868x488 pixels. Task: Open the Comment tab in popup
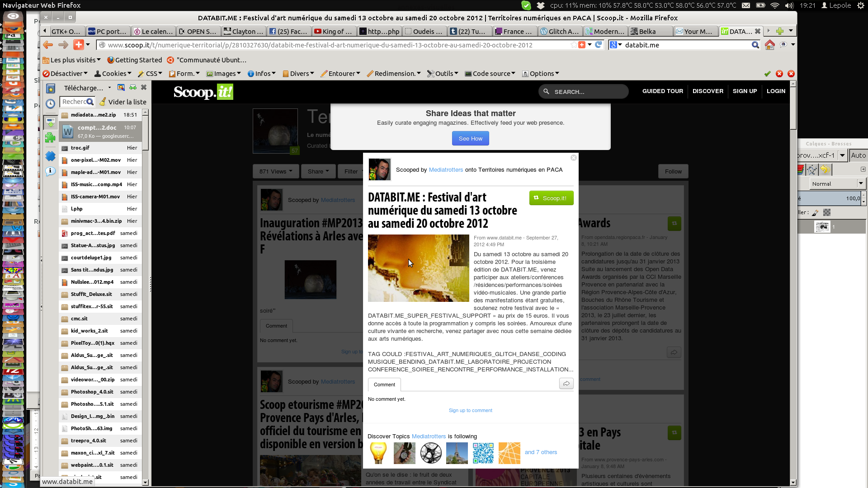tap(384, 385)
